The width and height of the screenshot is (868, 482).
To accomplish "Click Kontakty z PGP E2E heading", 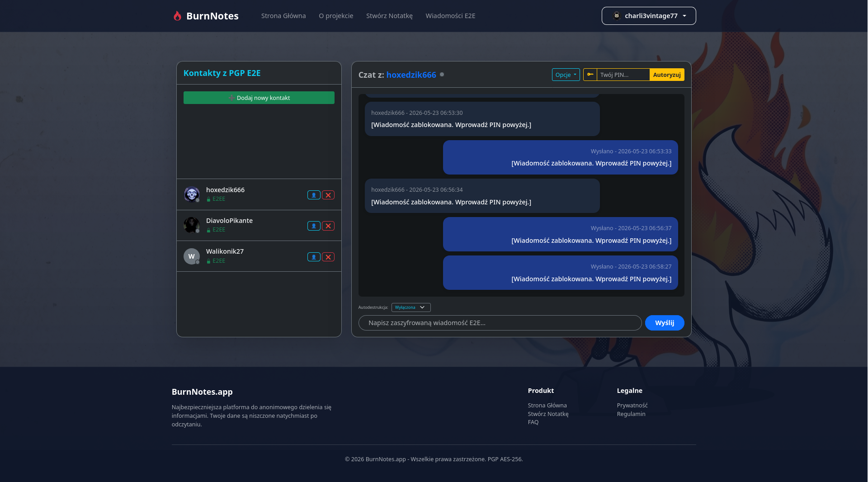I will 222,73.
